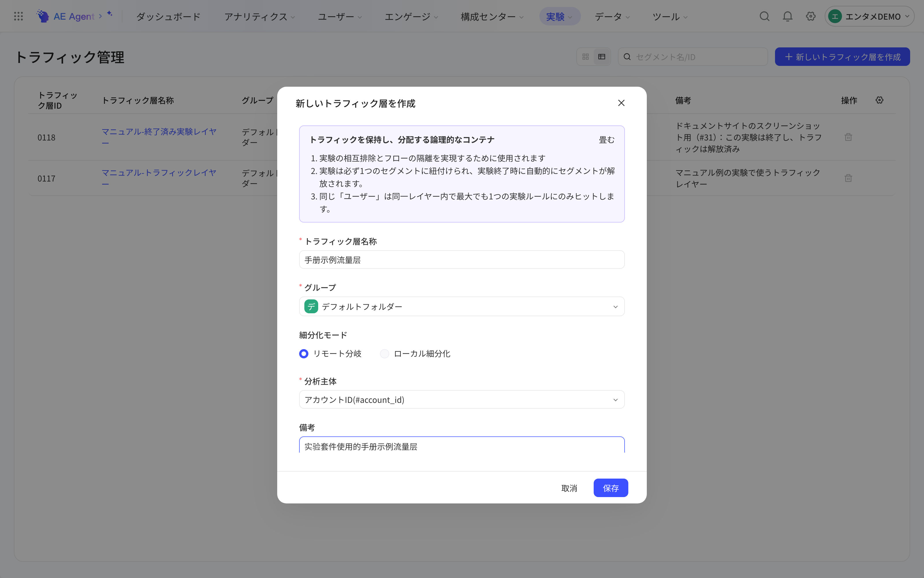924x578 pixels.
Task: Click the セグメント名/ID search field
Action: pos(693,57)
